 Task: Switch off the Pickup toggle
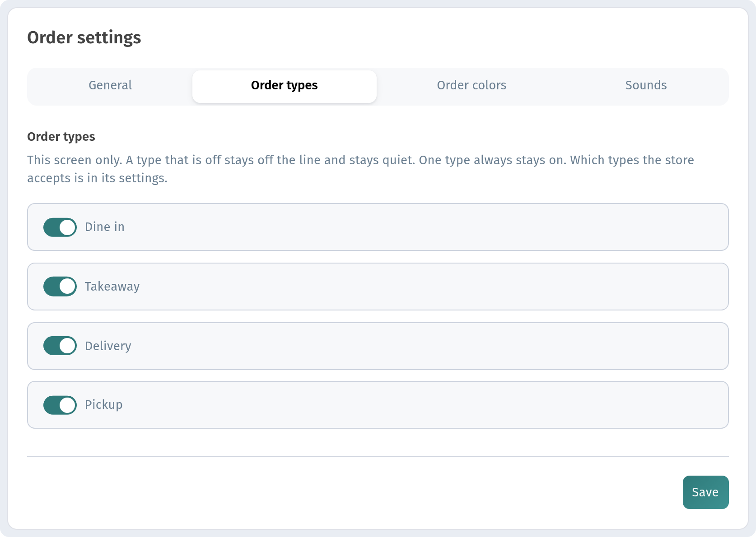tap(60, 405)
